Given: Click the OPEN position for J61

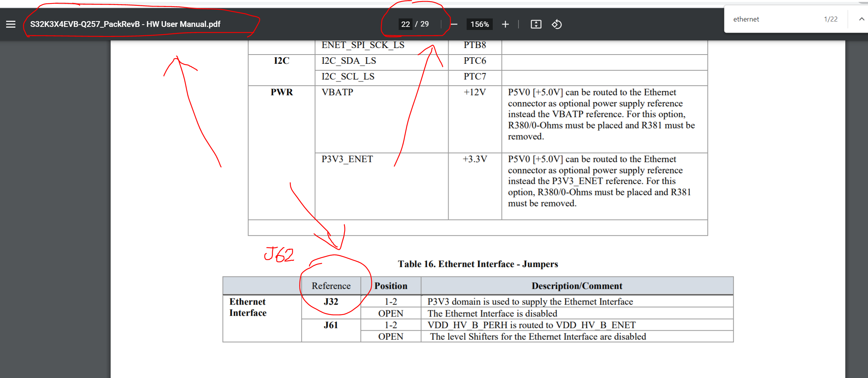Looking at the screenshot, I should click(390, 337).
